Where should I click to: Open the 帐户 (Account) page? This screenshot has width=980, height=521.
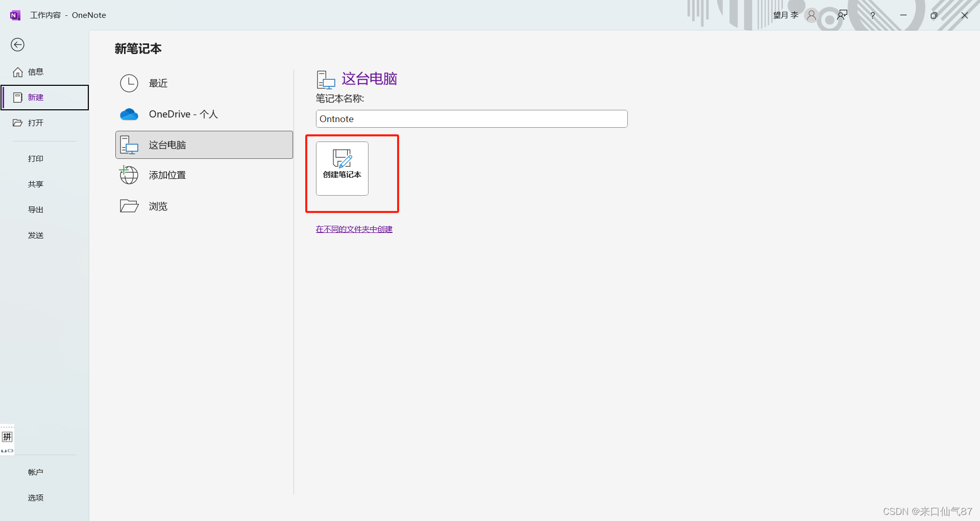44,472
